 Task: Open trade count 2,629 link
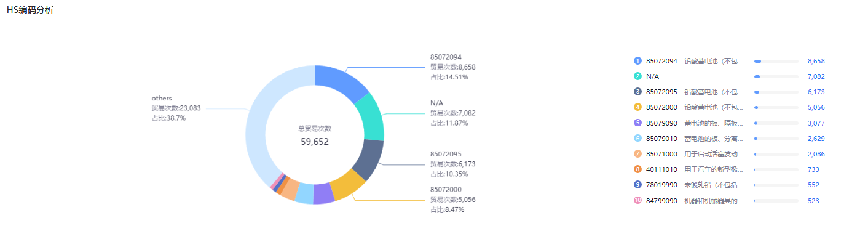pyautogui.click(x=816, y=138)
